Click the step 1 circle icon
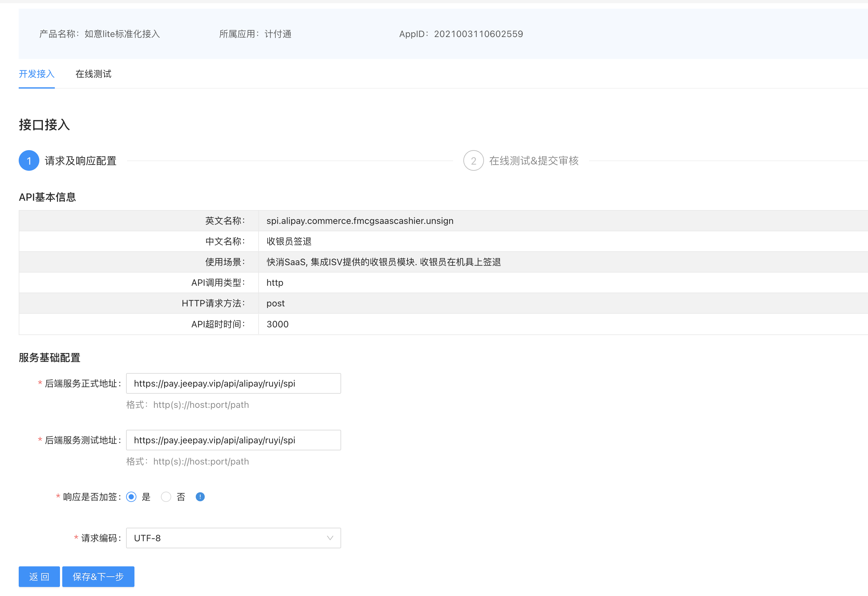This screenshot has width=868, height=596. tap(29, 160)
